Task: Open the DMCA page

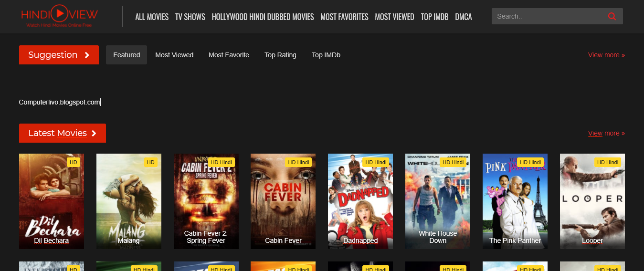Action: tap(464, 17)
